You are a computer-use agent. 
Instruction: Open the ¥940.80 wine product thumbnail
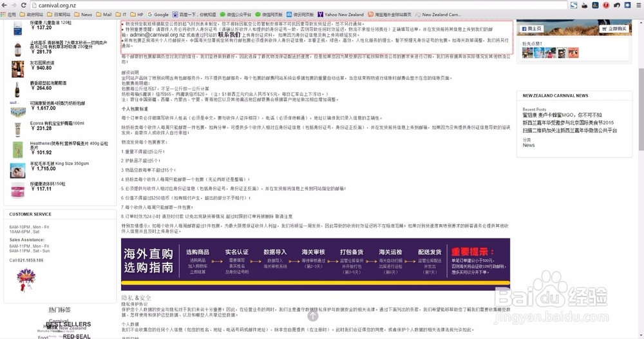click(x=17, y=69)
